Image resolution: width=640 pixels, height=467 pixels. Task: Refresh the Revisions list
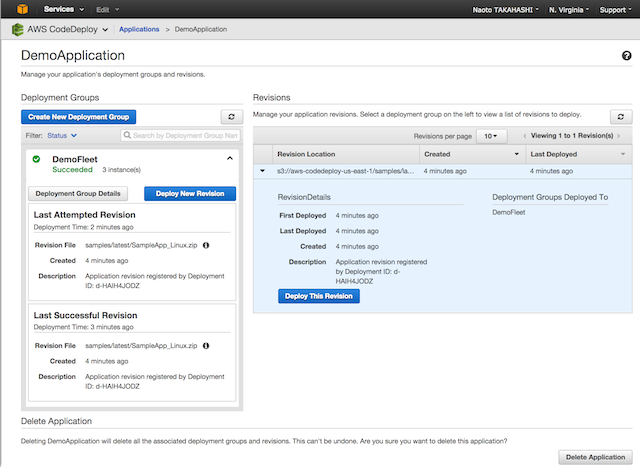point(620,117)
